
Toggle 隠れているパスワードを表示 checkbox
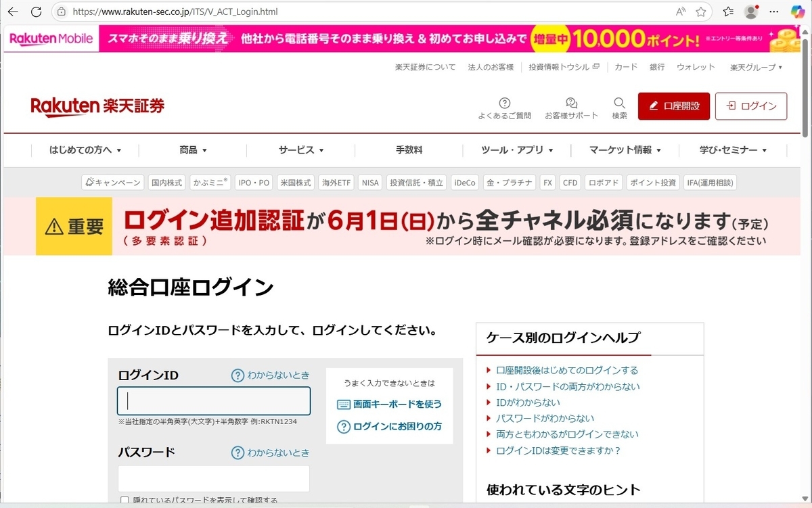124,501
